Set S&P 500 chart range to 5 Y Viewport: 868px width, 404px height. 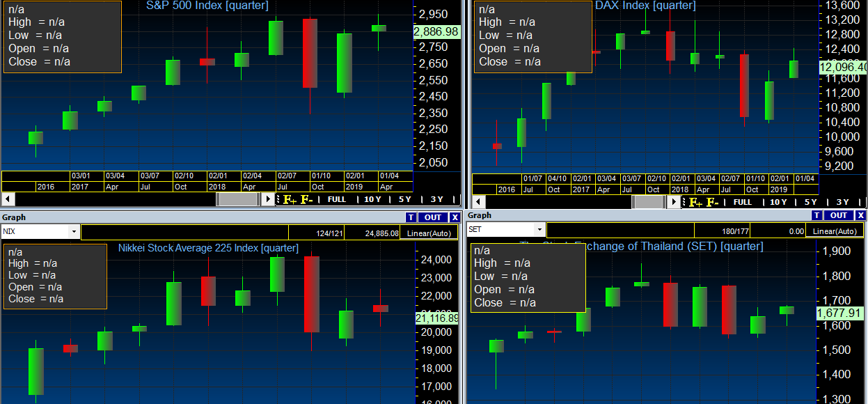tap(404, 200)
